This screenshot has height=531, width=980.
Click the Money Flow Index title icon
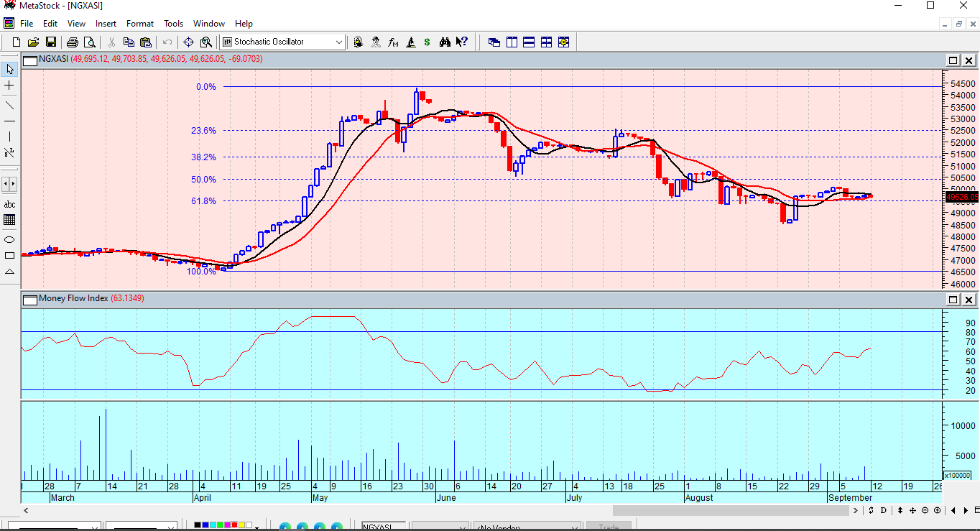click(30, 299)
